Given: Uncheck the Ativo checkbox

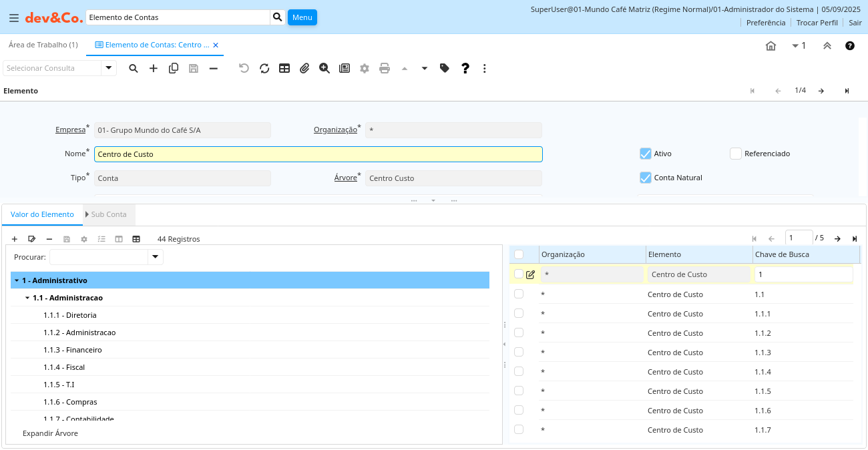Looking at the screenshot, I should [x=645, y=154].
